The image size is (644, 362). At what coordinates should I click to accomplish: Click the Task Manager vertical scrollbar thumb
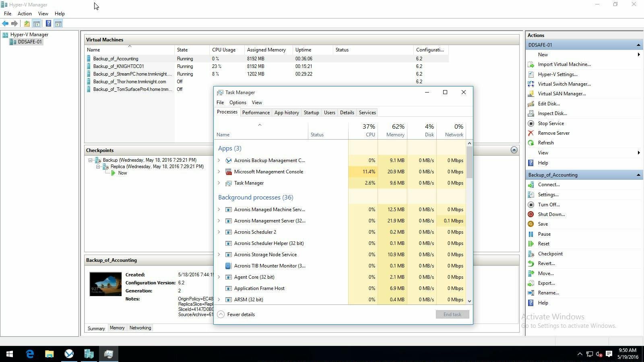click(x=469, y=162)
